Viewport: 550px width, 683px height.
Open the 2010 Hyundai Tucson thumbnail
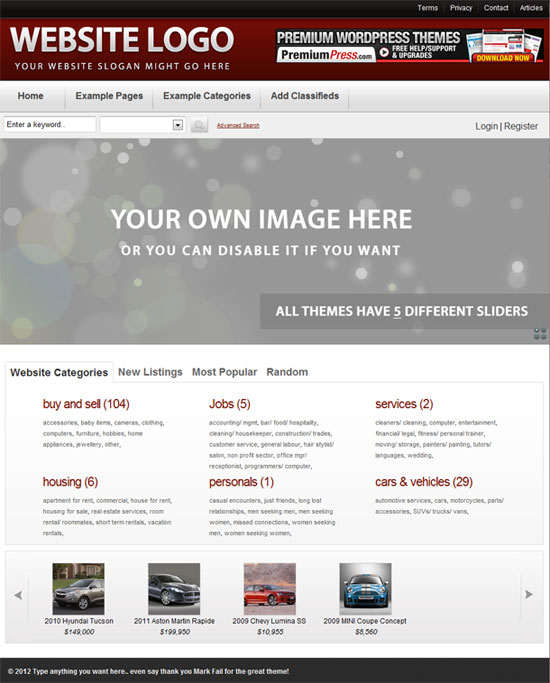78,588
